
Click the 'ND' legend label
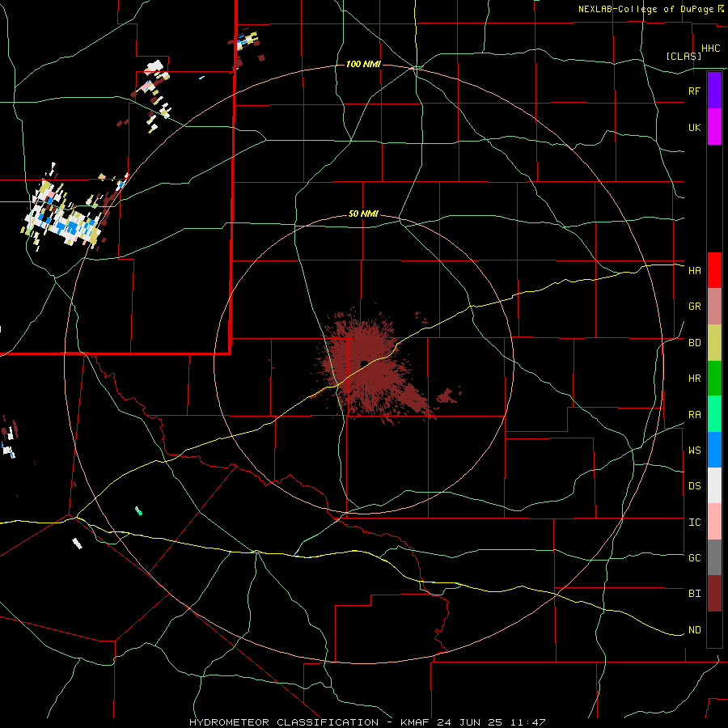click(694, 629)
